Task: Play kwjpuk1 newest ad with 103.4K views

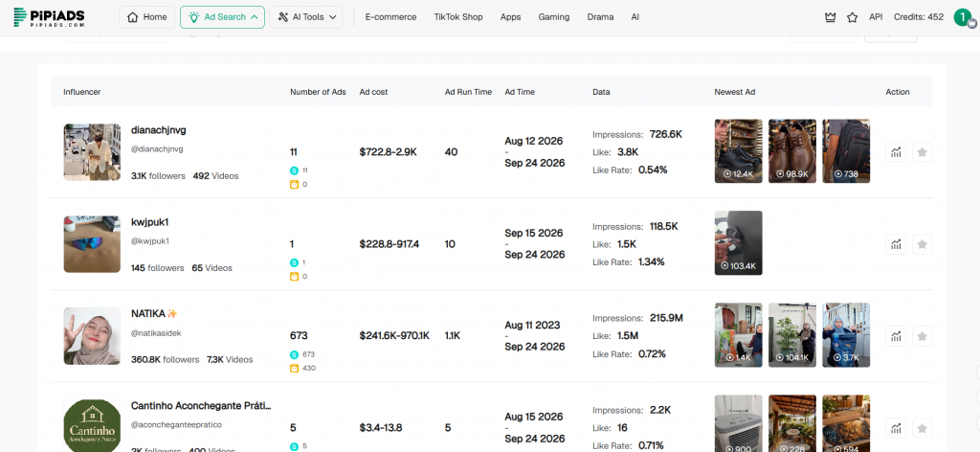Action: pos(738,242)
